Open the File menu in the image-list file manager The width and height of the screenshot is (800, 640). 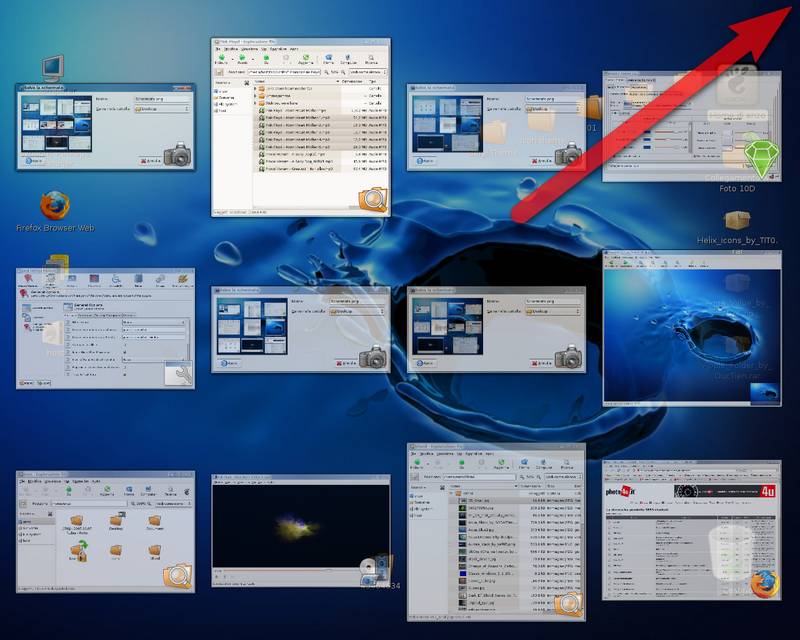pyautogui.click(x=414, y=453)
